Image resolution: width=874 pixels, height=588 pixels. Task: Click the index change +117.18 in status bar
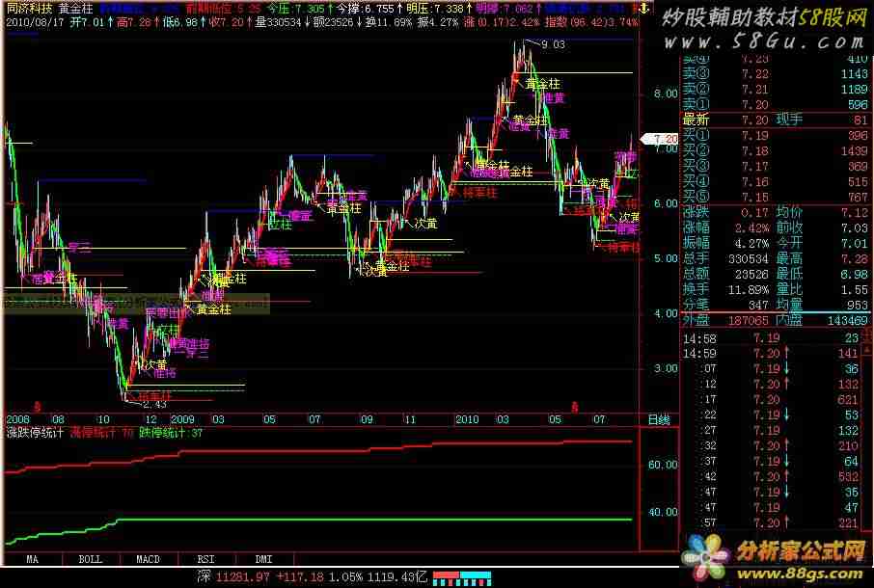pyautogui.click(x=300, y=577)
